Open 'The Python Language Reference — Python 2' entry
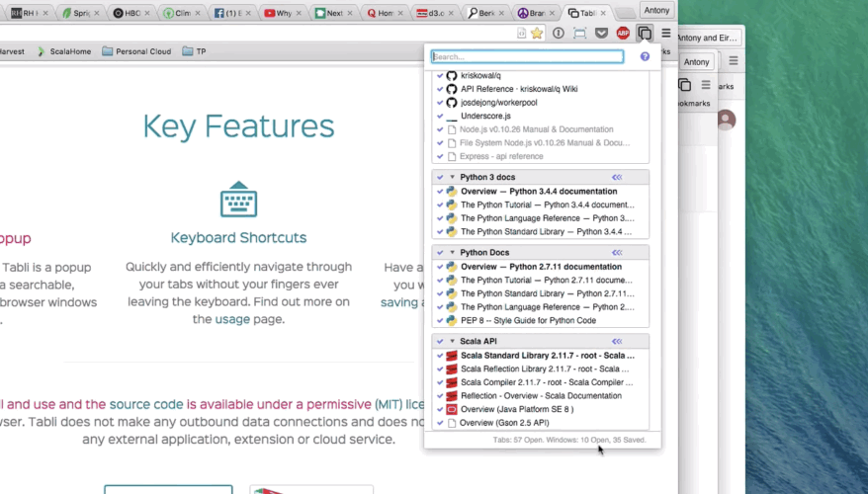The height and width of the screenshot is (494, 868). [x=548, y=307]
